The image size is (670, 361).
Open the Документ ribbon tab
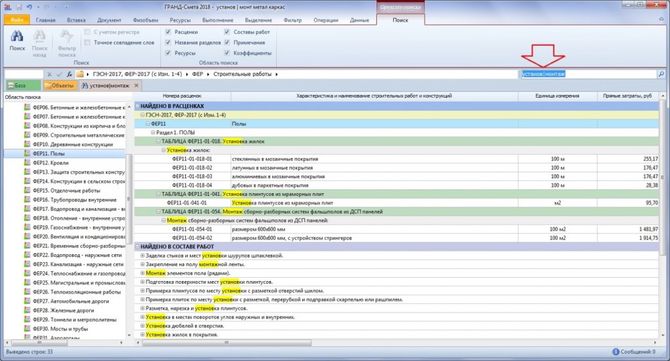click(x=109, y=20)
